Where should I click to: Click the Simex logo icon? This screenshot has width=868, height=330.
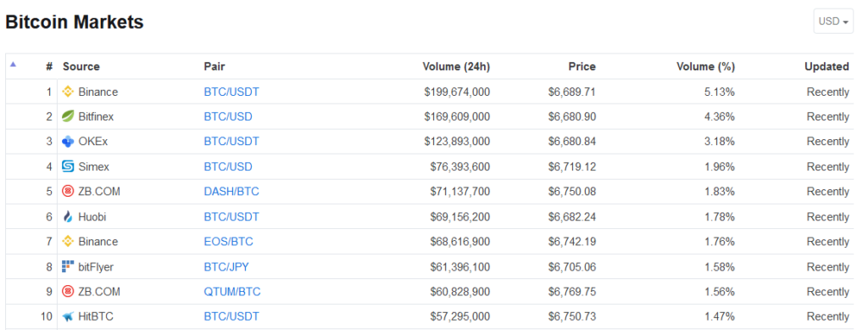[x=68, y=166]
